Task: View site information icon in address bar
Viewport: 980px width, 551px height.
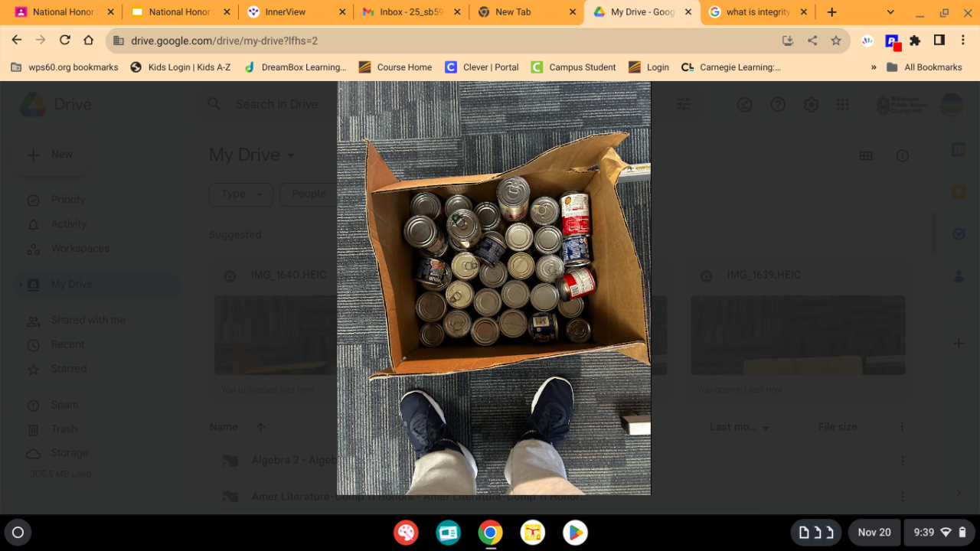Action: (x=118, y=41)
